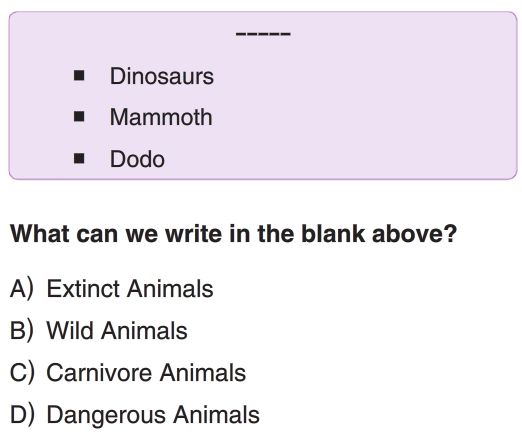Click the Mammoth list item
This screenshot has width=522, height=441.
click(161, 117)
